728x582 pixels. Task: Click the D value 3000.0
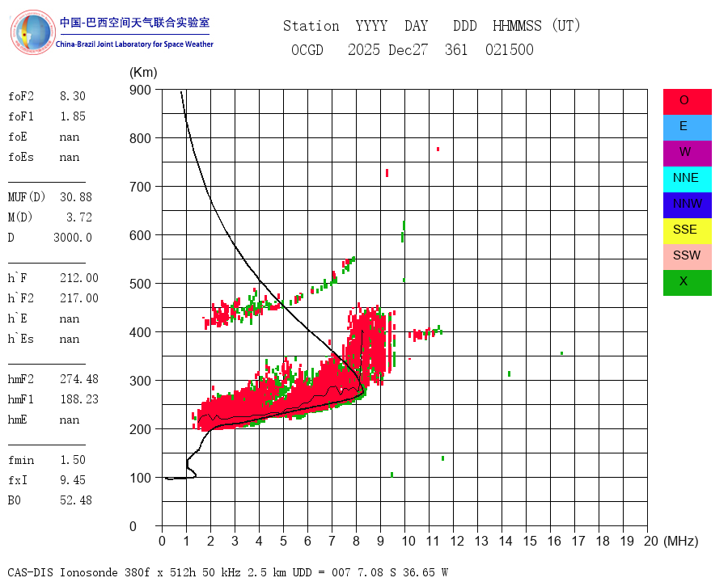[73, 238]
